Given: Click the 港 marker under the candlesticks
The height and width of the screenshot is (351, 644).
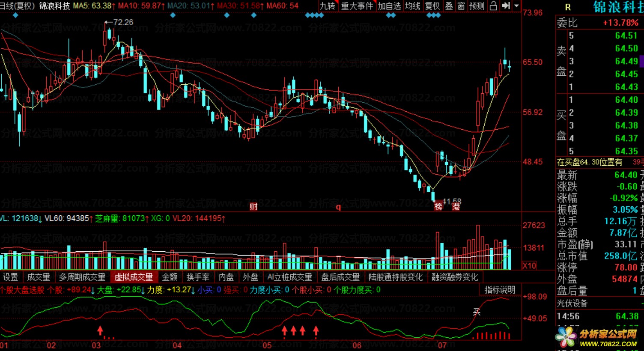Looking at the screenshot, I should [x=456, y=207].
